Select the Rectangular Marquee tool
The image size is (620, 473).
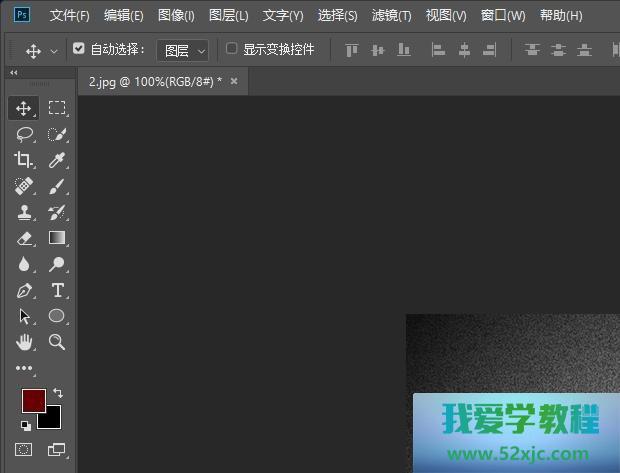(57, 108)
